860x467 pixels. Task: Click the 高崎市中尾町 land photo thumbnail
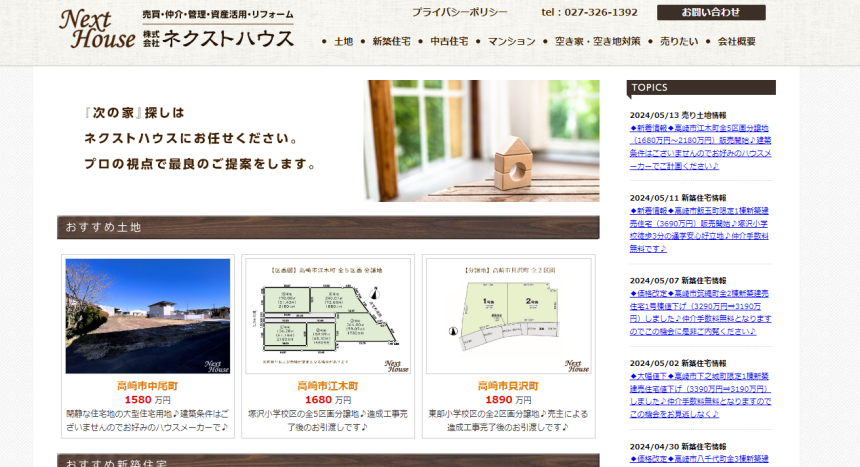point(147,316)
